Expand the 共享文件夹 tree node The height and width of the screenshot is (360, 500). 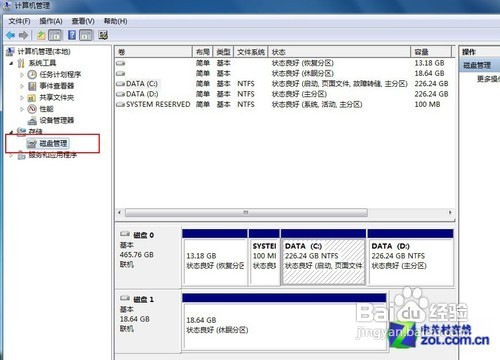point(22,98)
